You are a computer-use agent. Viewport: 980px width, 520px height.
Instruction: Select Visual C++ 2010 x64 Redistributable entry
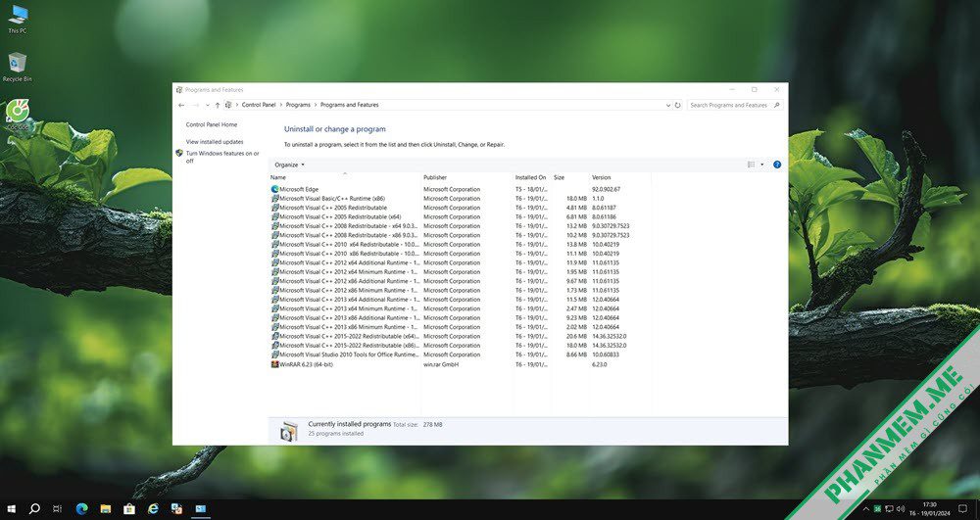[460, 244]
